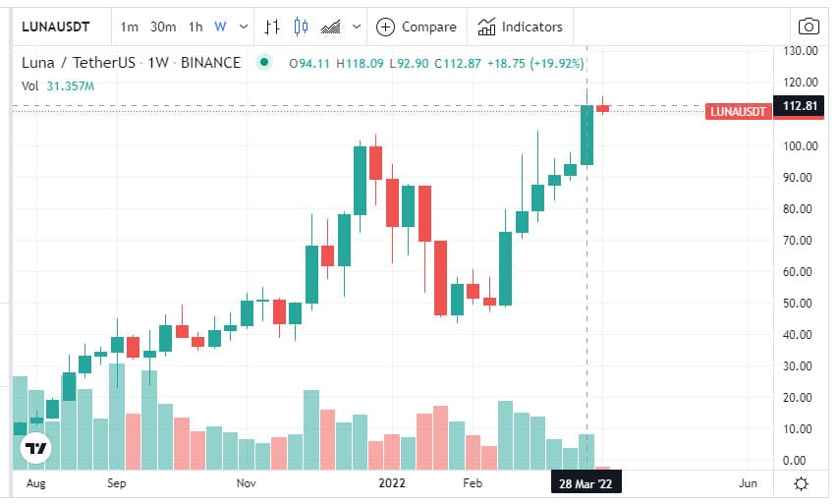Choose the area chart style icon
838x504 pixels.
(x=331, y=27)
